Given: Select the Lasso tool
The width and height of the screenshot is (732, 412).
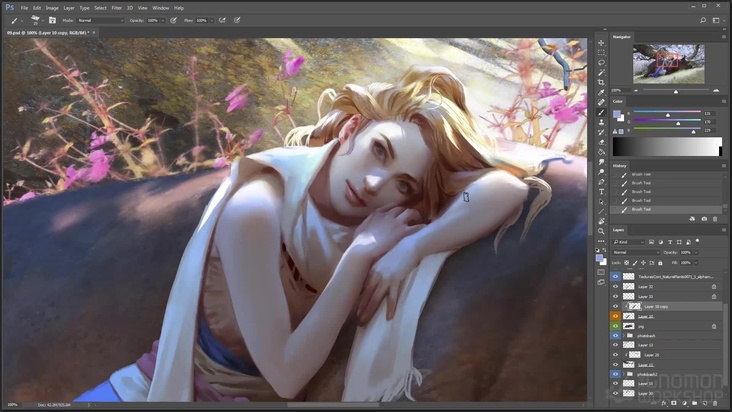Looking at the screenshot, I should point(601,63).
